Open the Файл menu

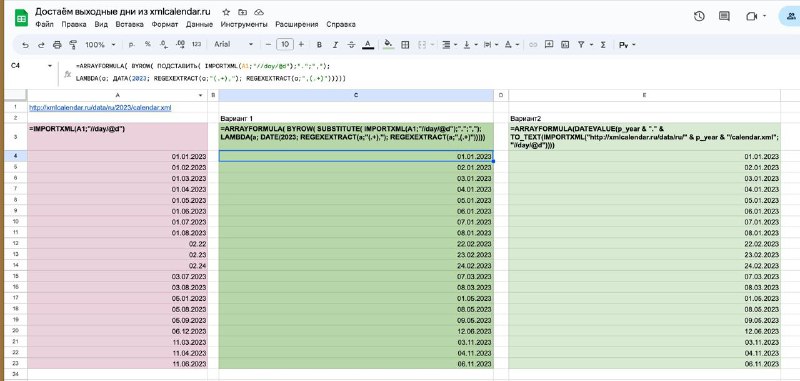point(44,24)
